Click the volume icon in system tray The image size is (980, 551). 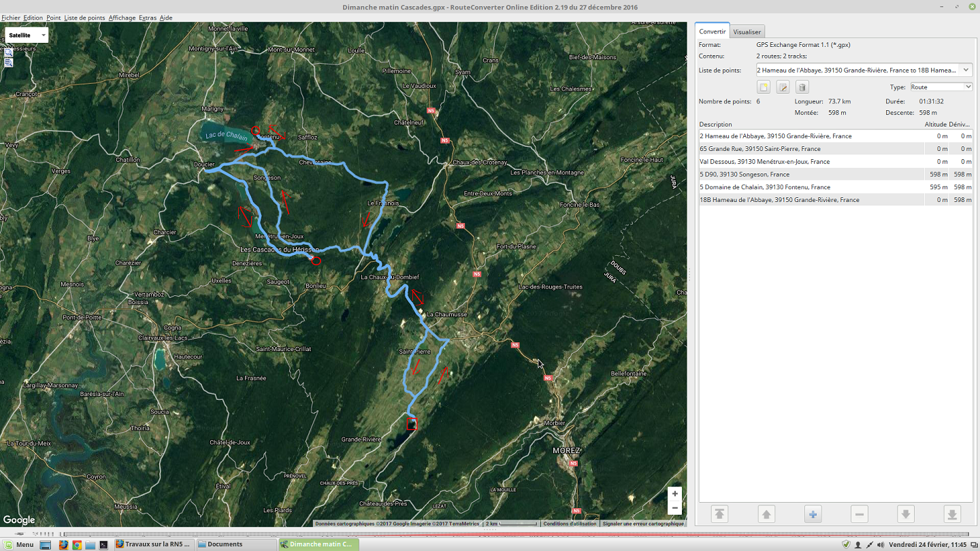881,545
